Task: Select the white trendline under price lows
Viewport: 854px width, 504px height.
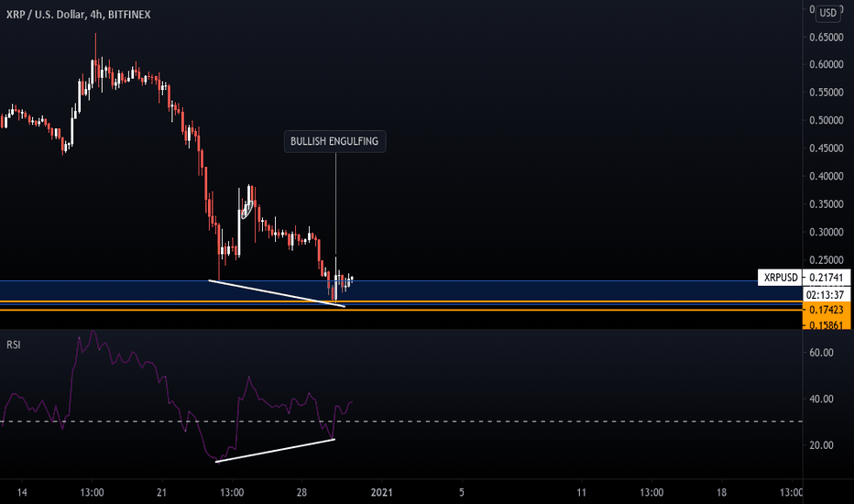Action: coord(277,293)
